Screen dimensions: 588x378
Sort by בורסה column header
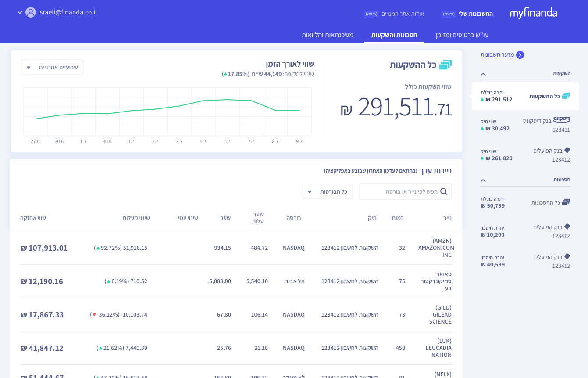[x=294, y=218]
